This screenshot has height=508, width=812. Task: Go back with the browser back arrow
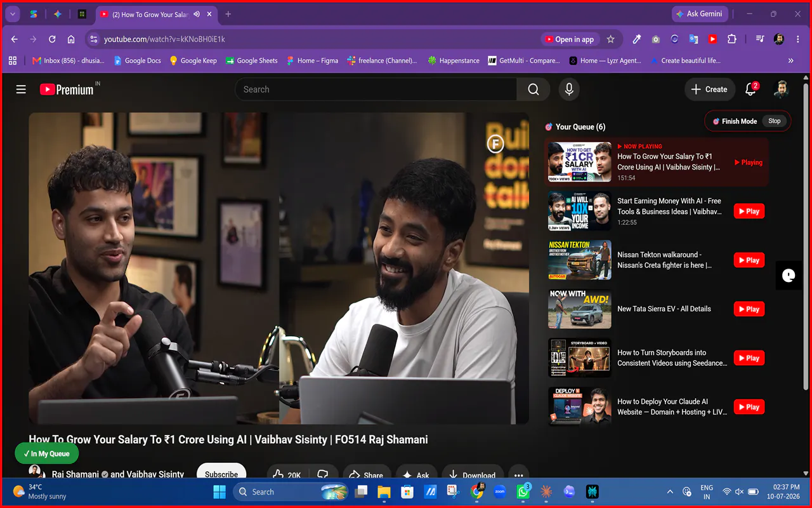14,39
